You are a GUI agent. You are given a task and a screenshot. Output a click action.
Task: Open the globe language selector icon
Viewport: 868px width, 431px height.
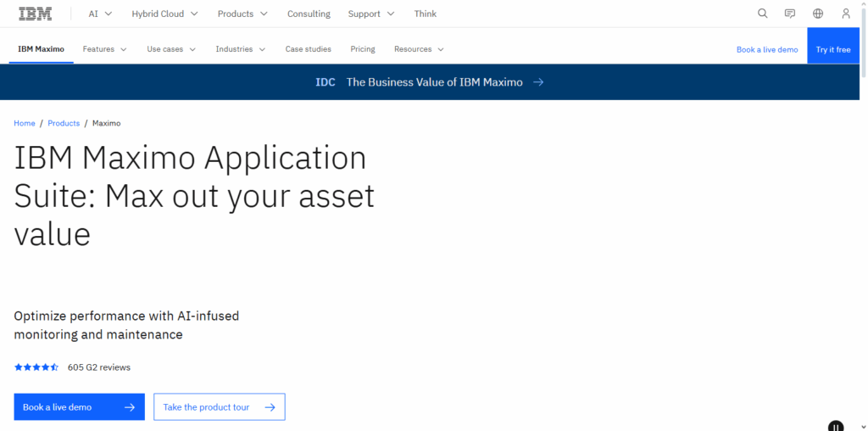pyautogui.click(x=818, y=14)
